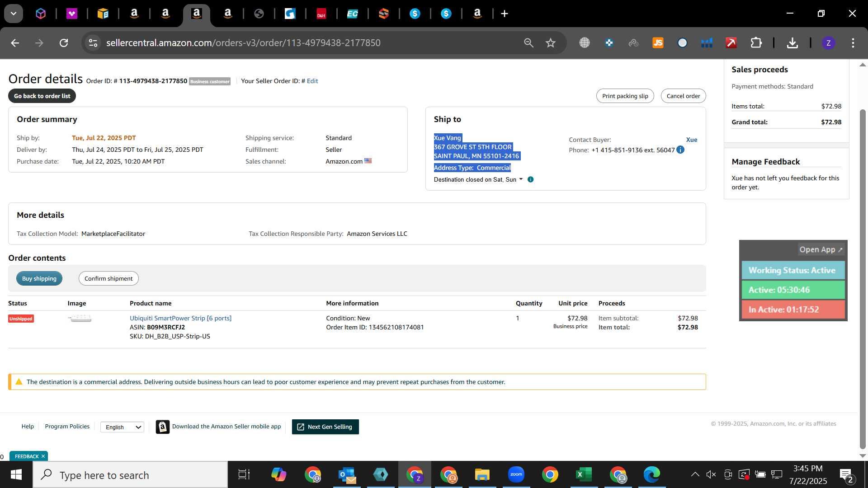
Task: Open a new browser tab
Action: click(x=505, y=14)
